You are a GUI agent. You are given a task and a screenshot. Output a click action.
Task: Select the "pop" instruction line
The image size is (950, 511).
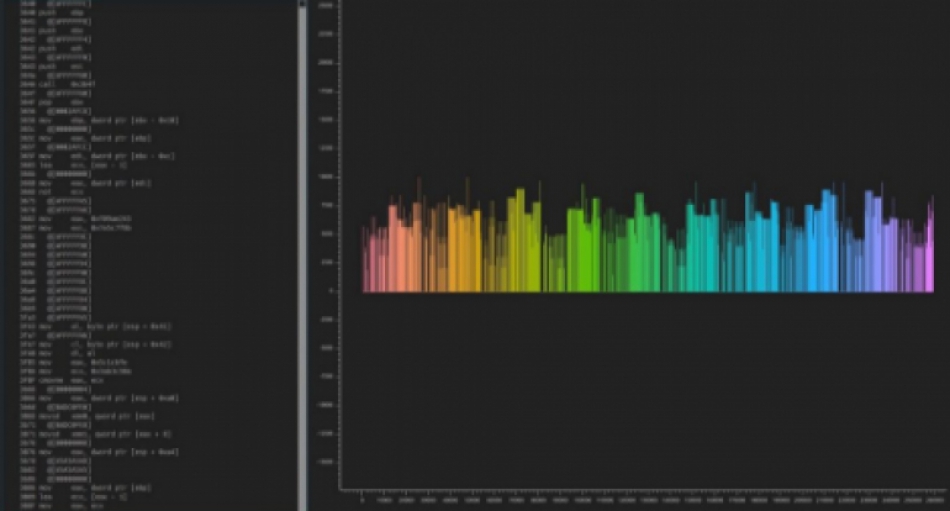pyautogui.click(x=51, y=102)
